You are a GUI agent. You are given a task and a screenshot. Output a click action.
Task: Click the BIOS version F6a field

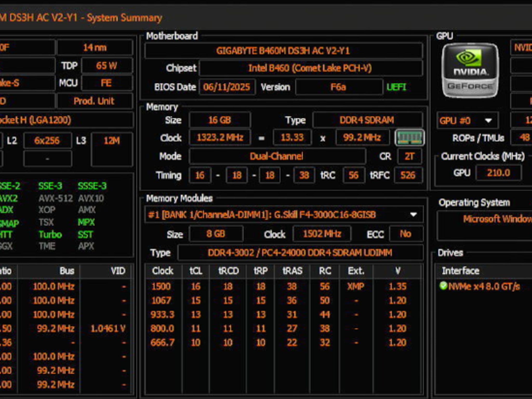pos(339,87)
